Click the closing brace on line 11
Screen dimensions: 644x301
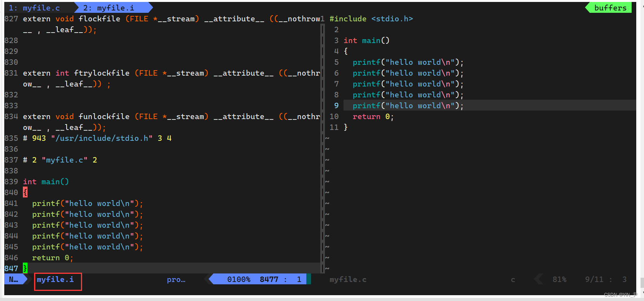(345, 127)
